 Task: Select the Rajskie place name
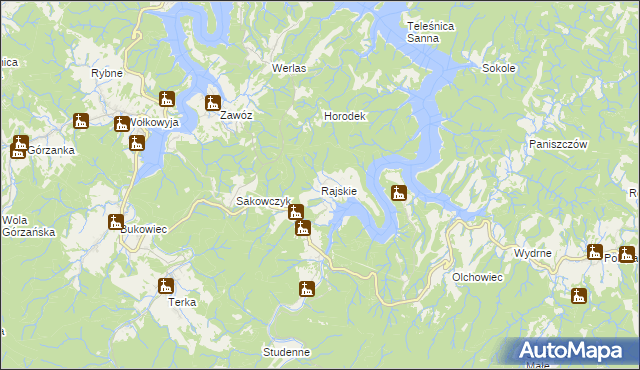339,191
